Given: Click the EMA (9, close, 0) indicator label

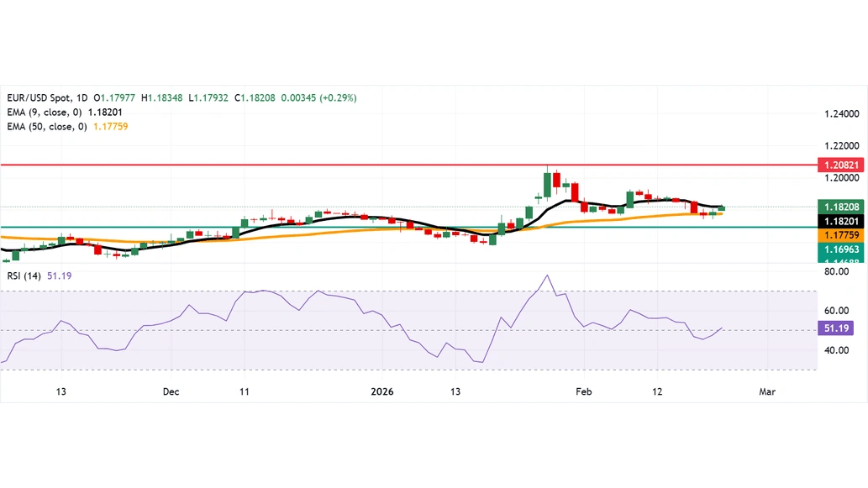Looking at the screenshot, I should coord(42,112).
